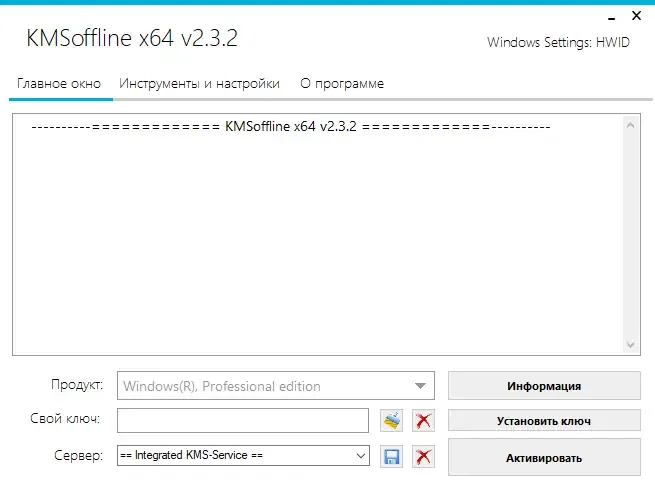Close the KMSoffline window
Viewport: 655px width, 491px height.
(x=636, y=16)
